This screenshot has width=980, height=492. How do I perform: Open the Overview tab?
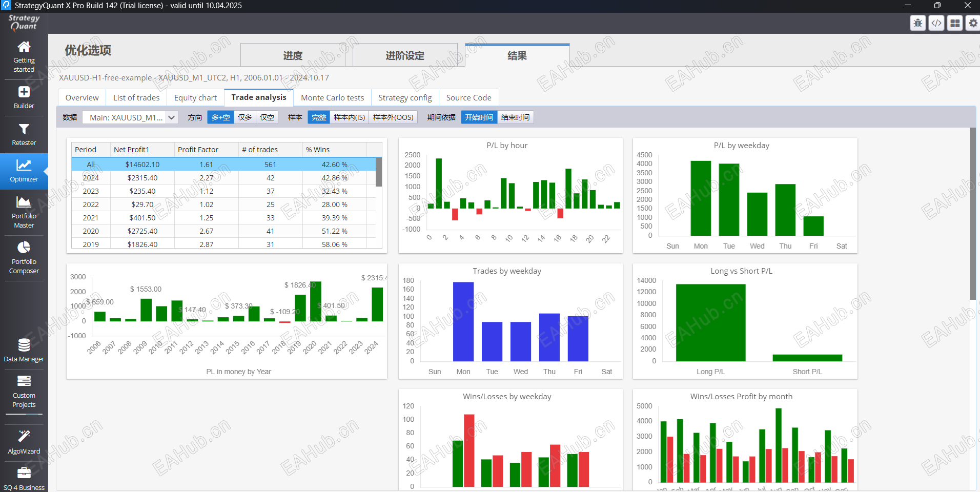tap(82, 97)
